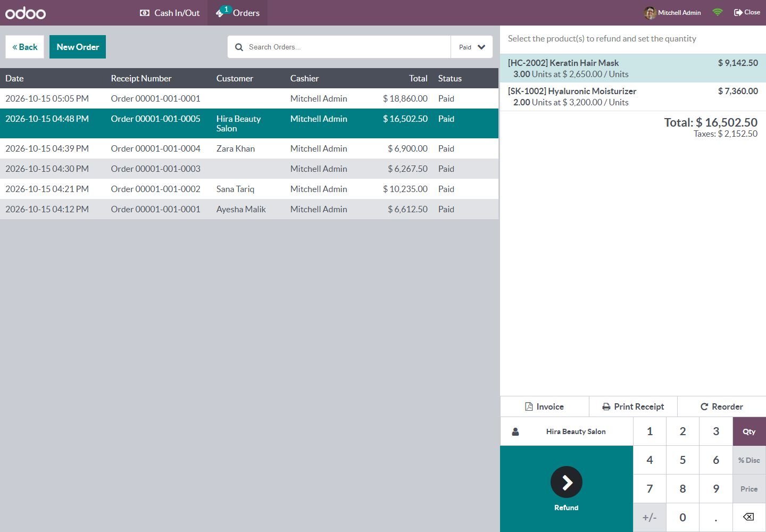Click the Invoice button

[544, 406]
